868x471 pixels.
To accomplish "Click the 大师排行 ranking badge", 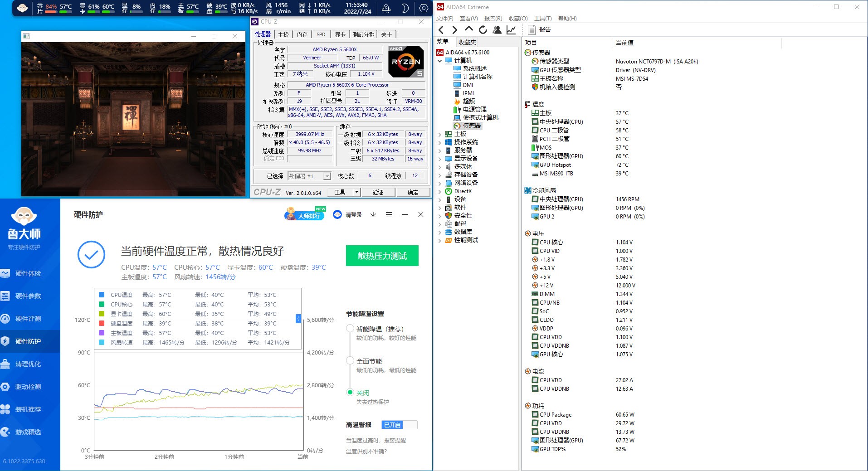I will pyautogui.click(x=305, y=214).
